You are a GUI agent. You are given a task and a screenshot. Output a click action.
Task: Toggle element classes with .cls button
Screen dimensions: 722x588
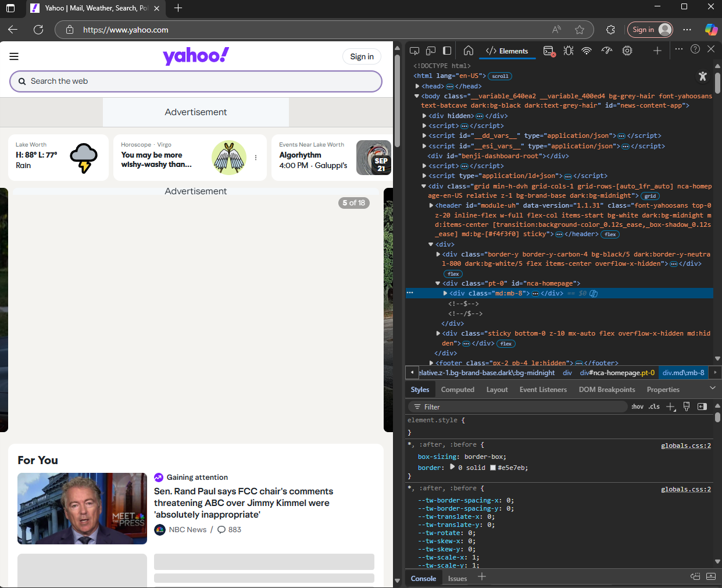tap(654, 406)
